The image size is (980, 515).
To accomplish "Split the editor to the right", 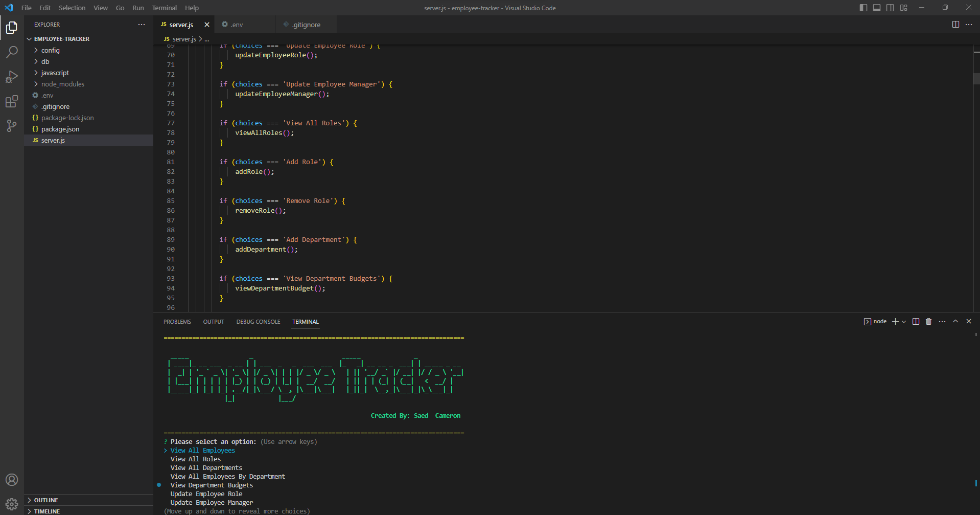I will coord(955,25).
